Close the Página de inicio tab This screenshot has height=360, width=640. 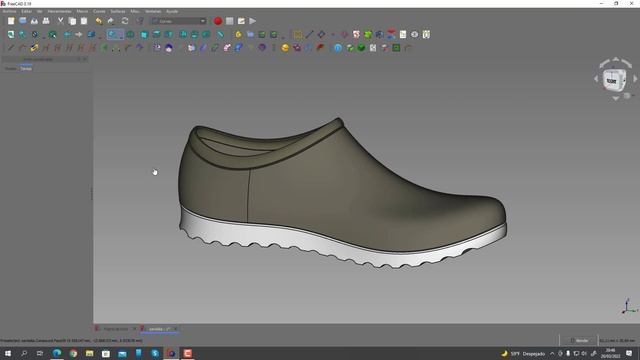134,329
